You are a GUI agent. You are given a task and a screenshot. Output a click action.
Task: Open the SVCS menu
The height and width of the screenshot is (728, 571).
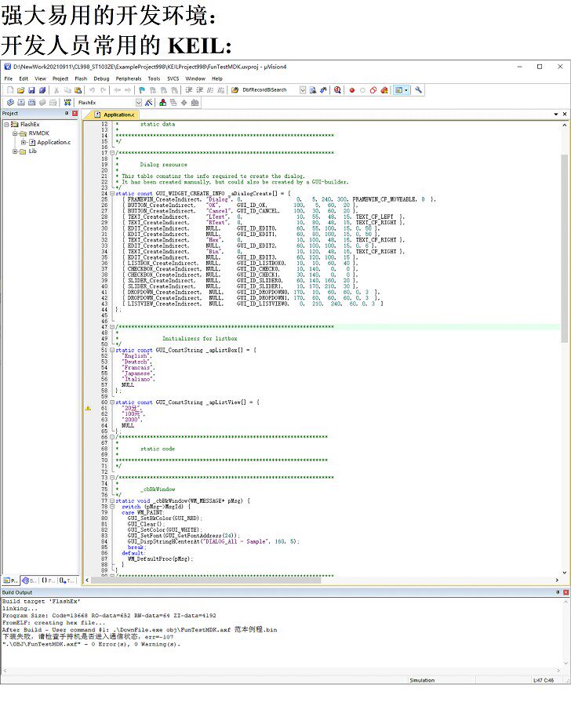pyautogui.click(x=173, y=78)
